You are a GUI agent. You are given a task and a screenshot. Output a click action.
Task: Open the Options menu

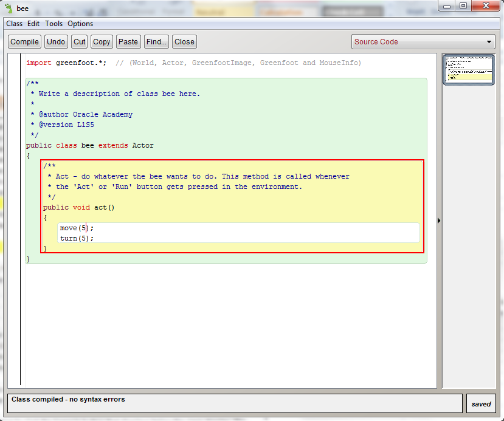(x=80, y=24)
